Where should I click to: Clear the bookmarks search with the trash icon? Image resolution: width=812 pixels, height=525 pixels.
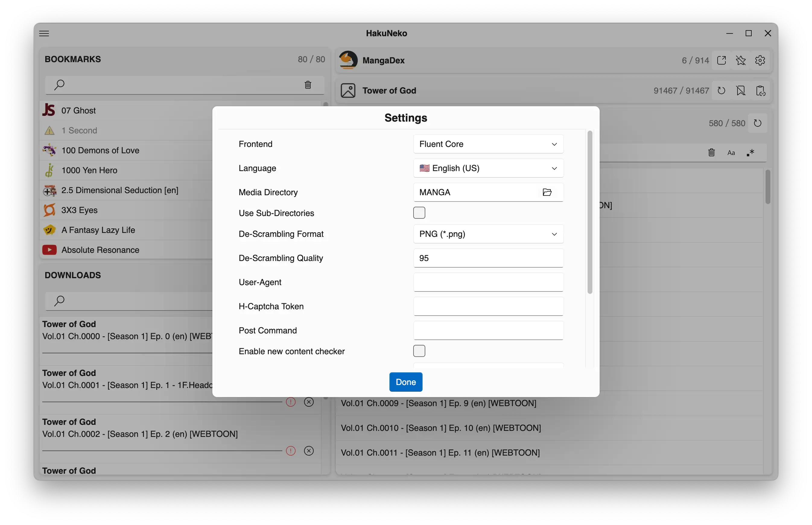308,85
